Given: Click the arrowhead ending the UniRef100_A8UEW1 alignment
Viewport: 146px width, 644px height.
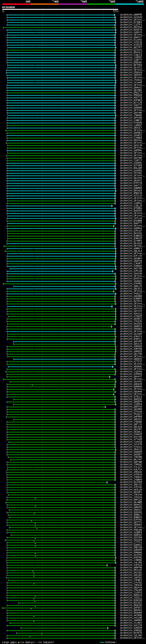Looking at the screenshot, I should (113, 367).
